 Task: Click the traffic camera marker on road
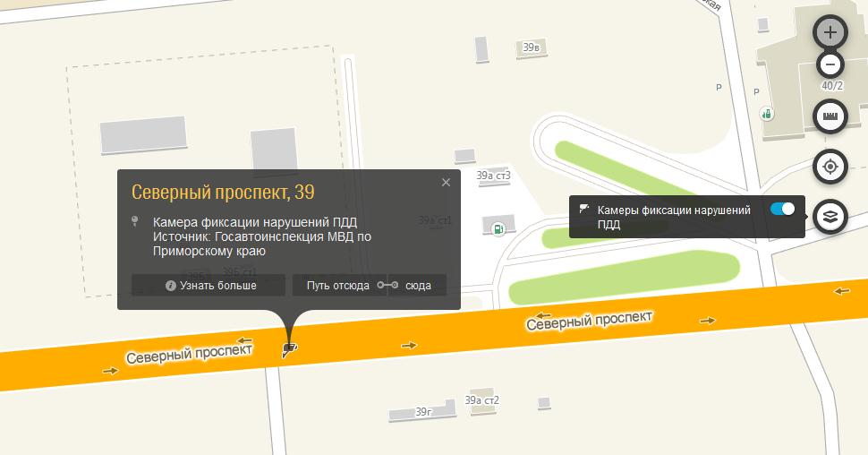coord(290,349)
